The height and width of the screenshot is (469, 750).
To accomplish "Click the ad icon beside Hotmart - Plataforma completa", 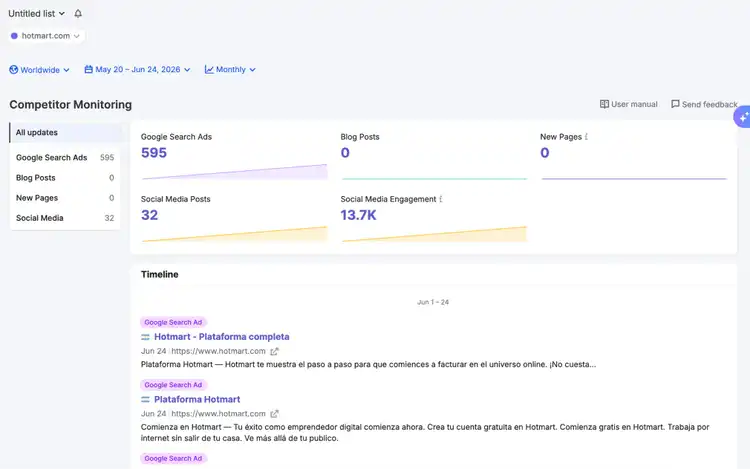I will click(145, 337).
